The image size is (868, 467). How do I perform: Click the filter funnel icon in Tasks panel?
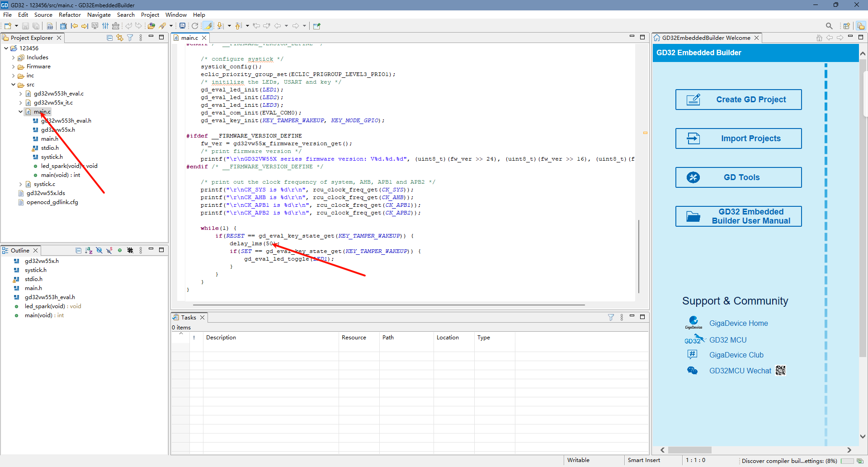[611, 317]
